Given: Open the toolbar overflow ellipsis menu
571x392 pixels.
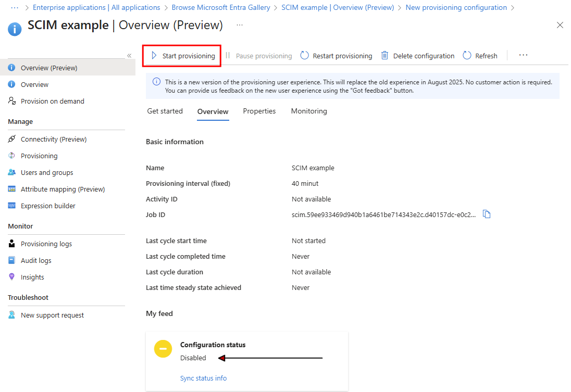Looking at the screenshot, I should point(523,55).
